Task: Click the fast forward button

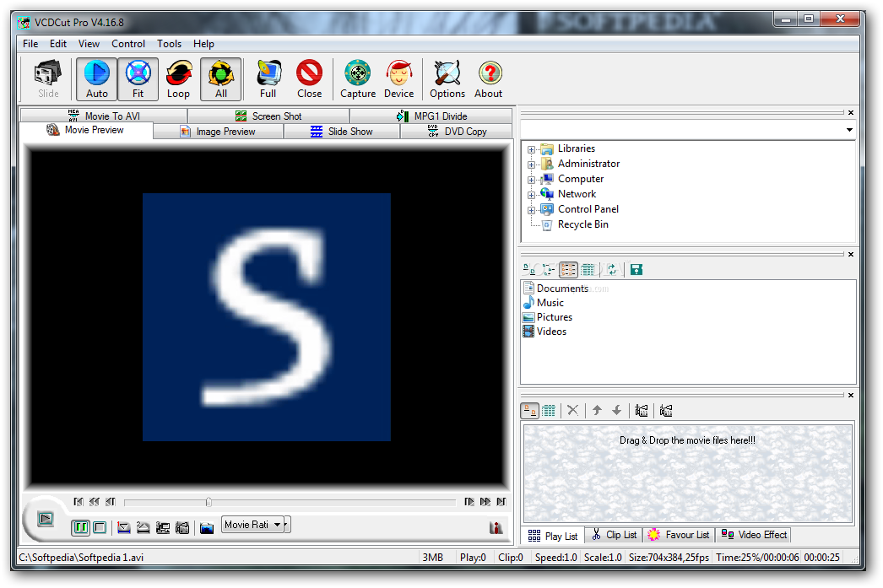Action: coord(485,501)
